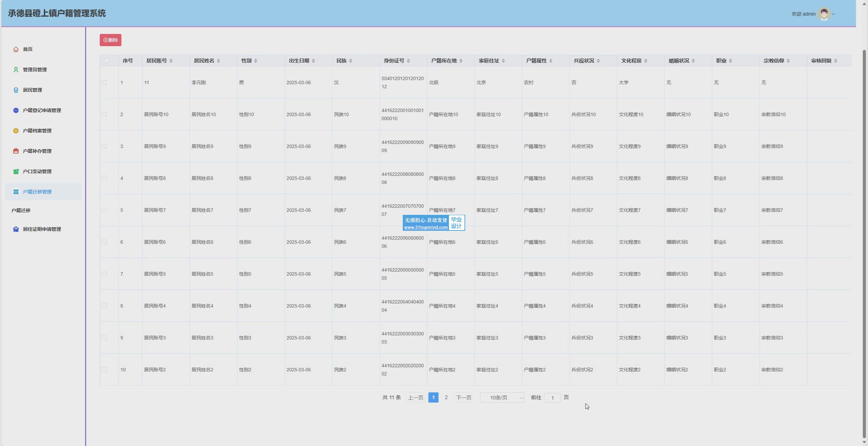The width and height of the screenshot is (868, 446).
Task: Click the 居民管理 sidebar icon
Action: [16, 90]
